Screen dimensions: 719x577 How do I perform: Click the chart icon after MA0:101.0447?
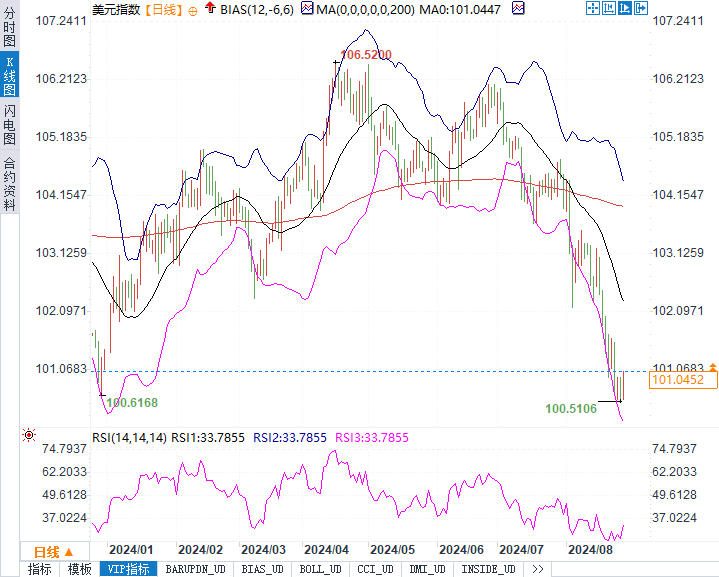point(518,8)
